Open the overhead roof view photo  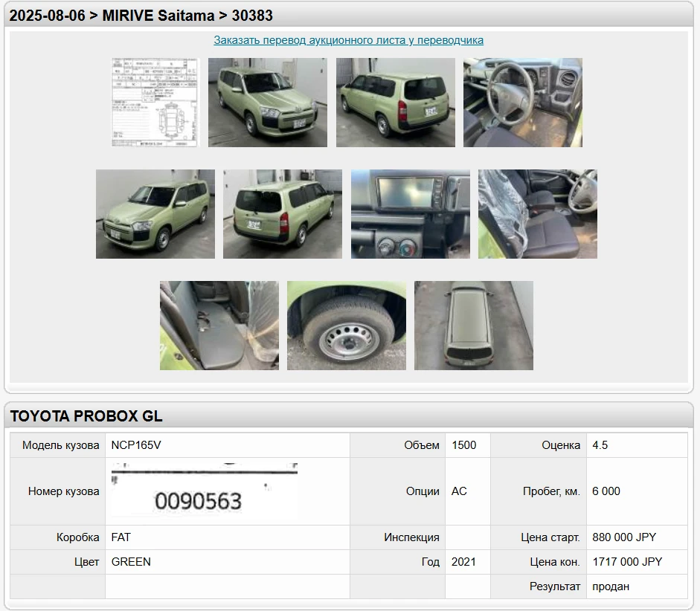pyautogui.click(x=473, y=326)
